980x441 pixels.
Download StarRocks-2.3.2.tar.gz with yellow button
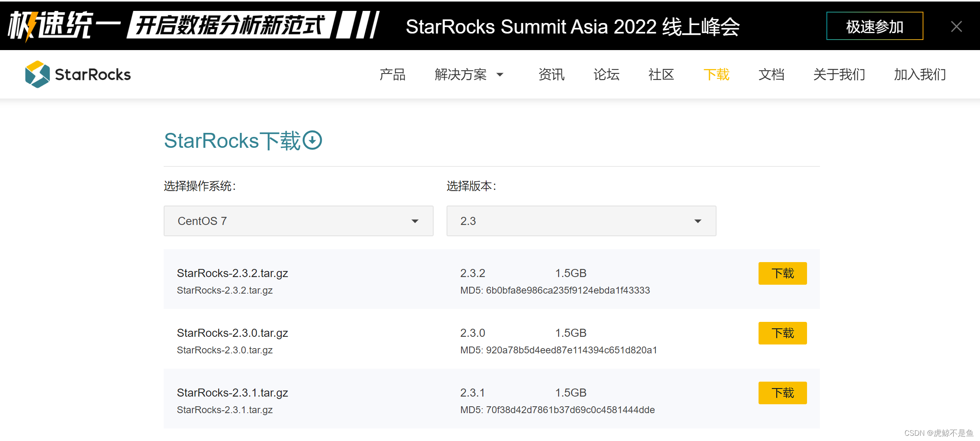click(x=782, y=273)
